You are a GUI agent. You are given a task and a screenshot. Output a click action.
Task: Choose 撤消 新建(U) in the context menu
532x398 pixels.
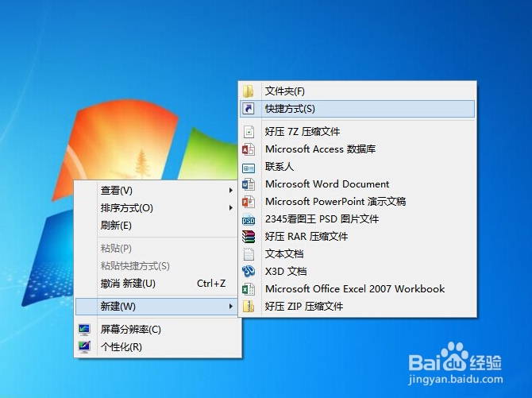click(x=156, y=284)
